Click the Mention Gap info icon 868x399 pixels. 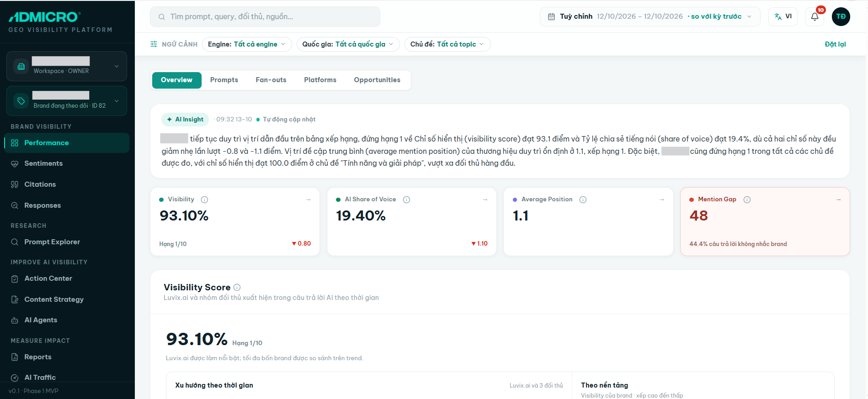click(x=747, y=199)
